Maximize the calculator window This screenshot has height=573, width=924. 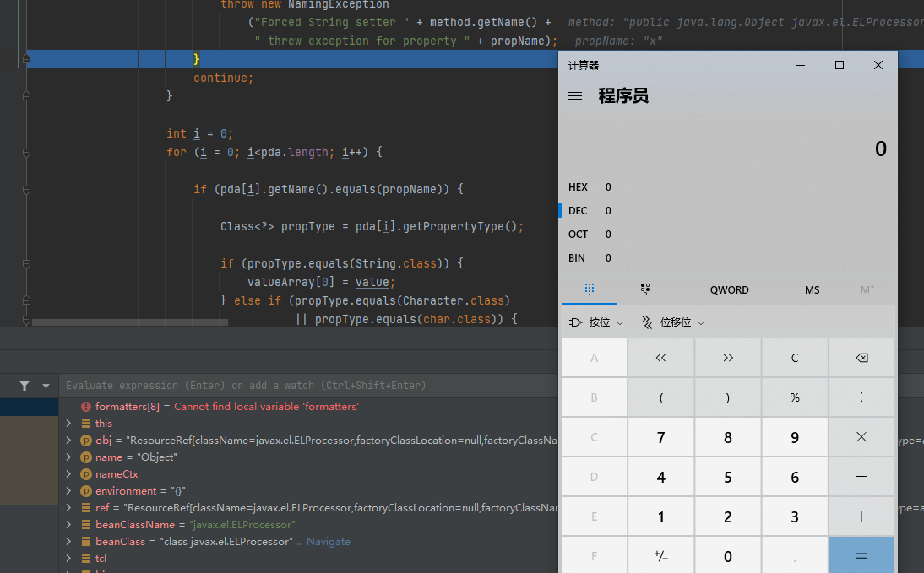840,65
